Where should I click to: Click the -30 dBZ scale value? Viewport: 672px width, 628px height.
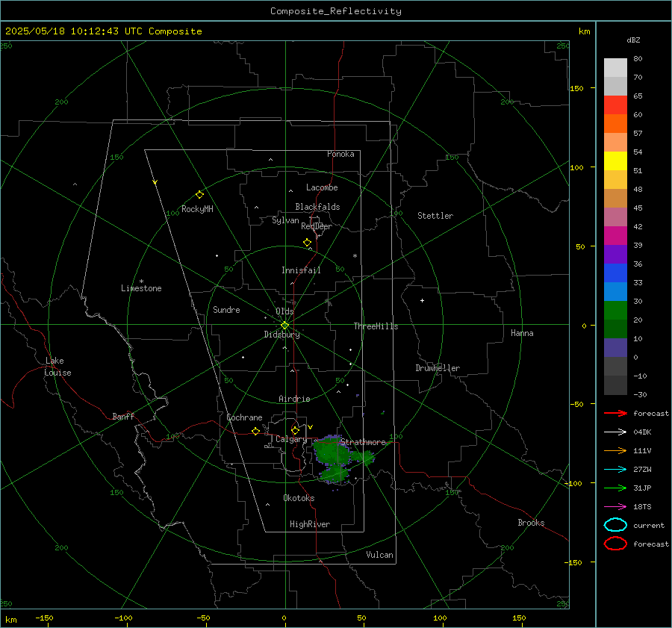coord(641,394)
